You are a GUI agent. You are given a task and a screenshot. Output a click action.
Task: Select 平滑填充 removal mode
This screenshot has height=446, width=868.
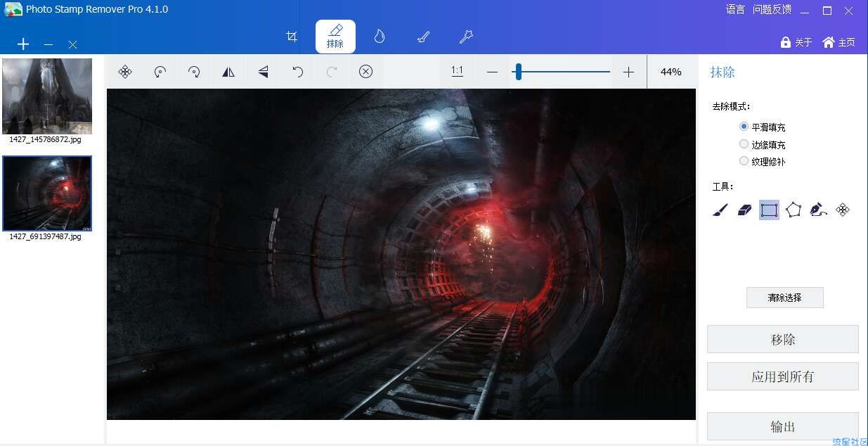click(x=763, y=127)
